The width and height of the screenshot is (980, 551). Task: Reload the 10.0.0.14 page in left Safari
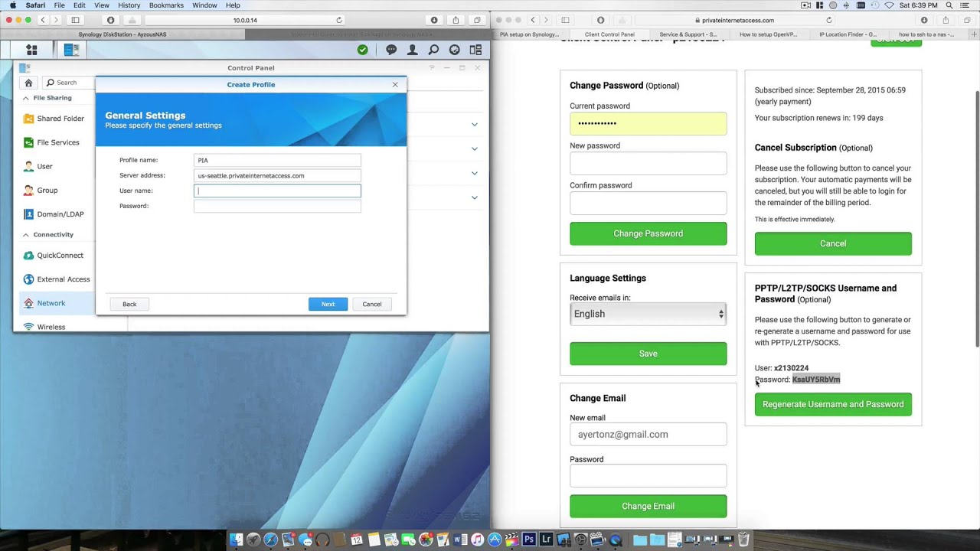[x=339, y=20]
